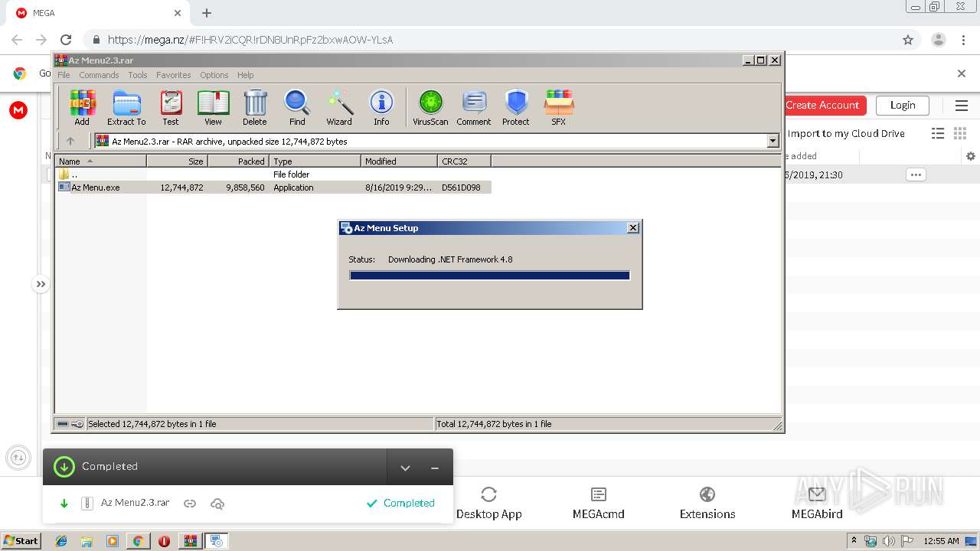Reload the MEGA page

(66, 40)
